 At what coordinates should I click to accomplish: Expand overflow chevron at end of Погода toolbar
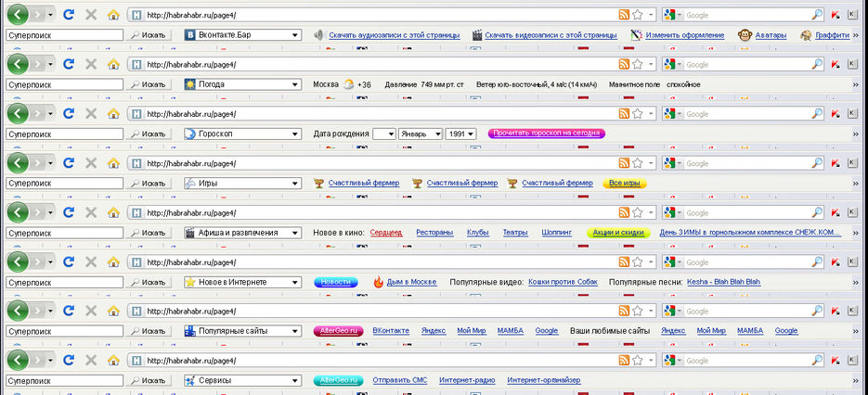pyautogui.click(x=856, y=84)
